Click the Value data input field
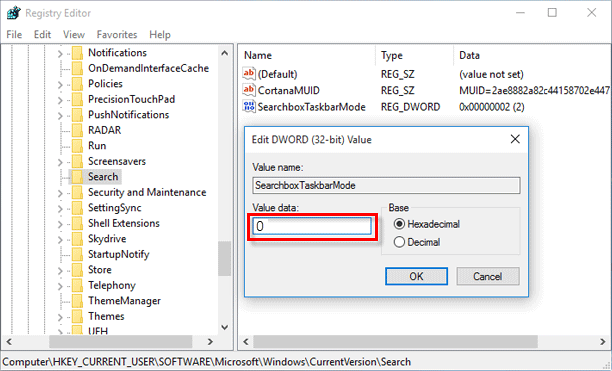The height and width of the screenshot is (371, 612). [x=312, y=226]
